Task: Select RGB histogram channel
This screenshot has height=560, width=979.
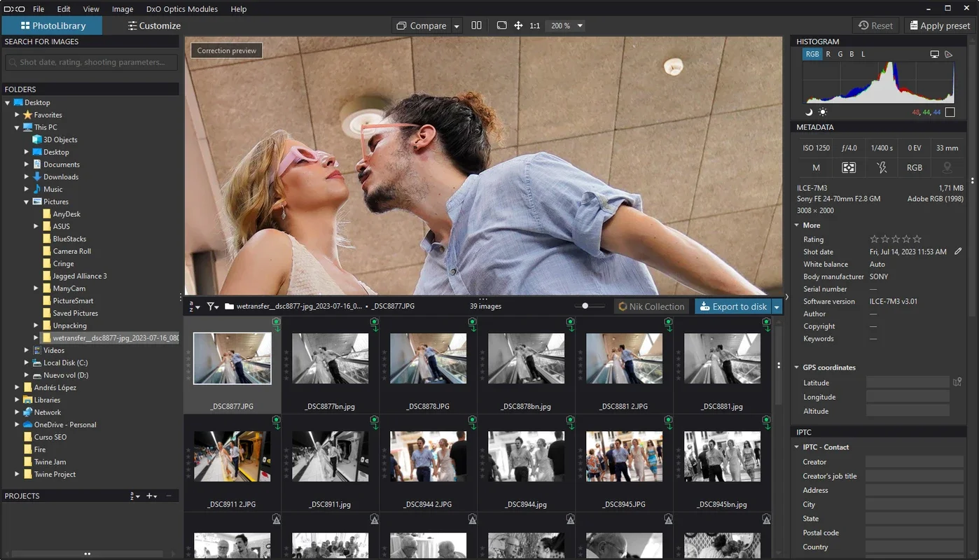Action: click(812, 54)
